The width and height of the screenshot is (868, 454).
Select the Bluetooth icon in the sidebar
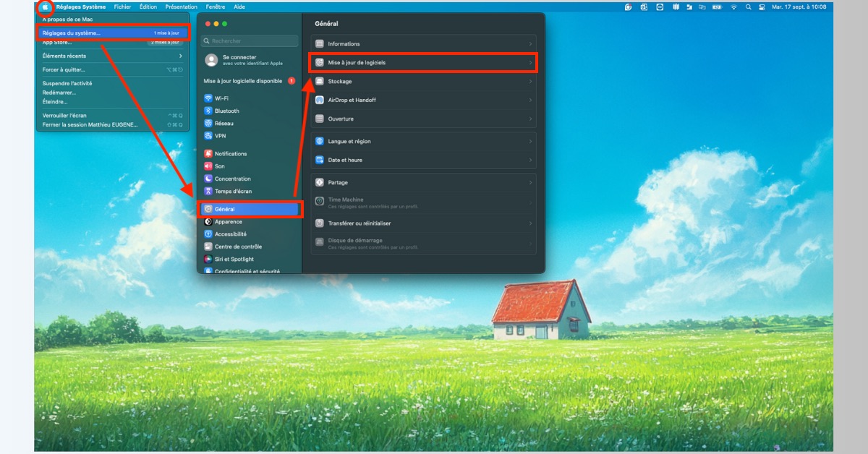click(208, 111)
